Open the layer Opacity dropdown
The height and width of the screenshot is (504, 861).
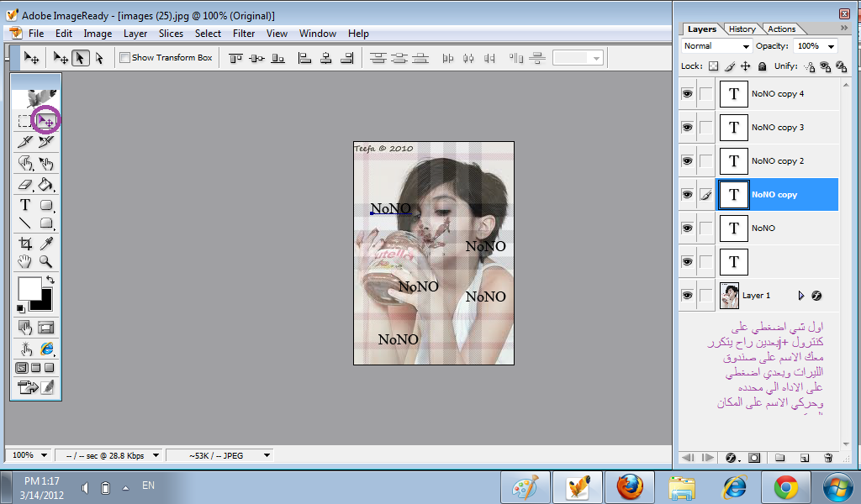831,46
